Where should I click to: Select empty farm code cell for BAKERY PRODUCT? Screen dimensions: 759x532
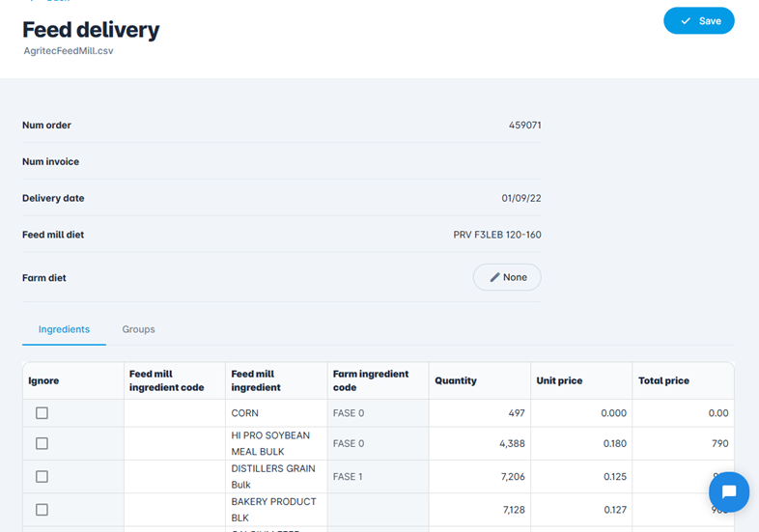click(378, 509)
